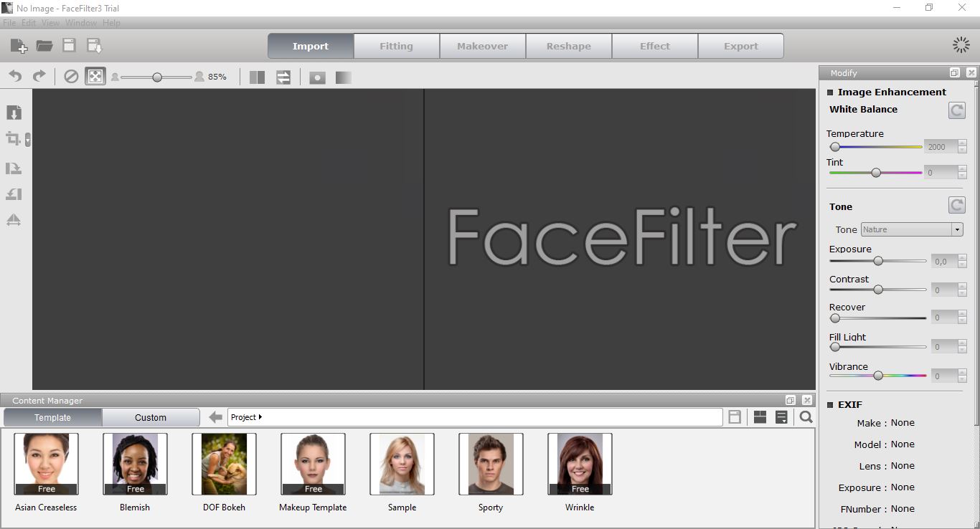Select the Custom tab in Content Manager
The width and height of the screenshot is (980, 529).
click(x=151, y=417)
